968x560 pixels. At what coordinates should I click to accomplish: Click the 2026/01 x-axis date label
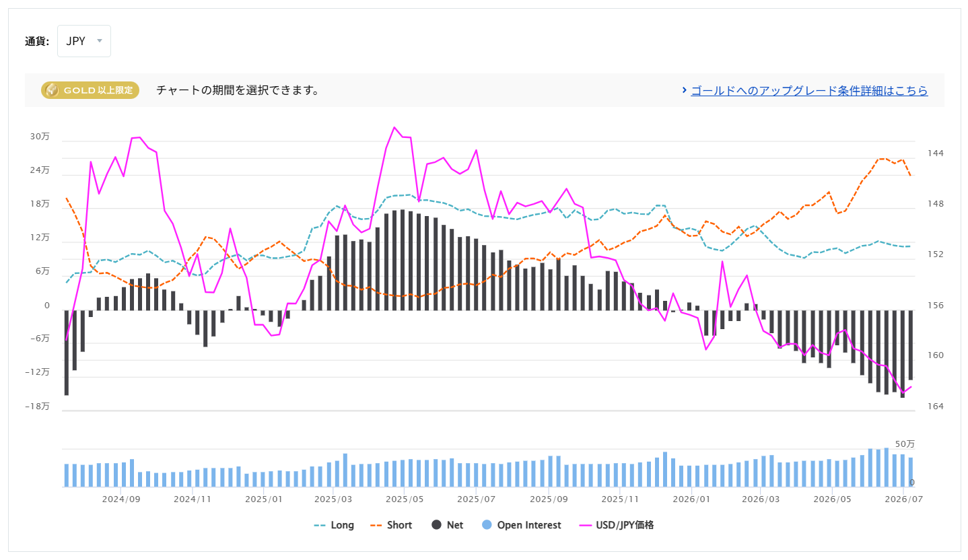(x=691, y=499)
